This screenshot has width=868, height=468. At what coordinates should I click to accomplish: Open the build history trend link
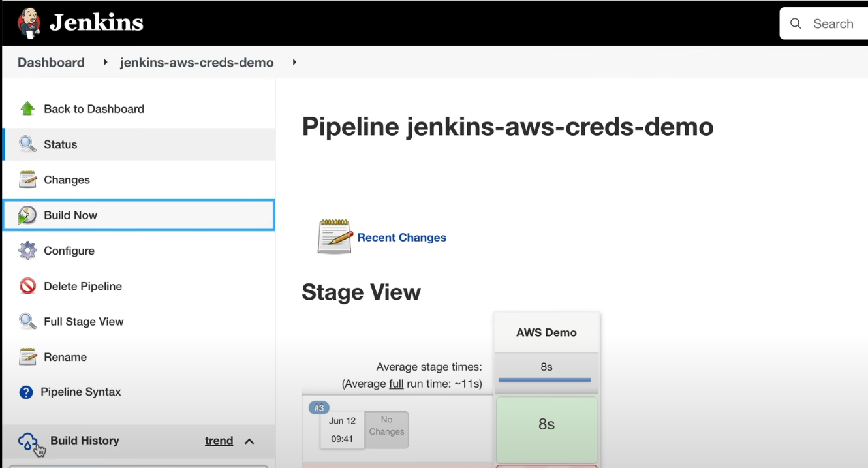[x=219, y=441]
